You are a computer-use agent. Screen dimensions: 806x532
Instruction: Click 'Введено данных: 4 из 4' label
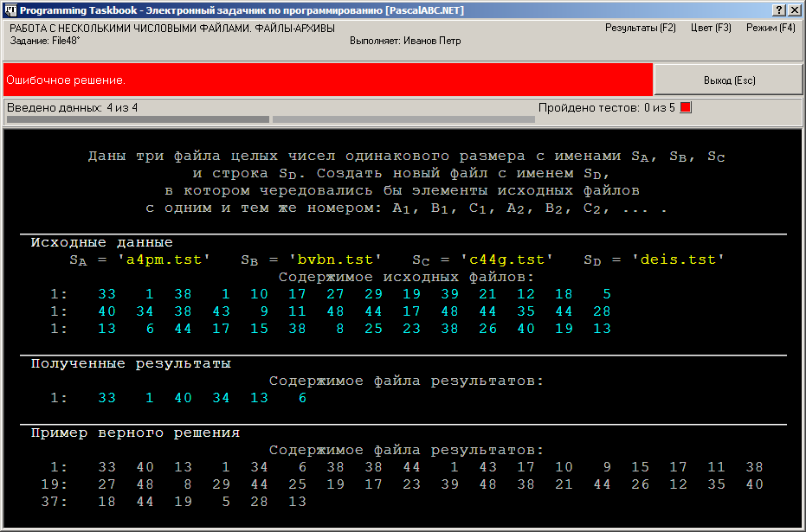73,108
